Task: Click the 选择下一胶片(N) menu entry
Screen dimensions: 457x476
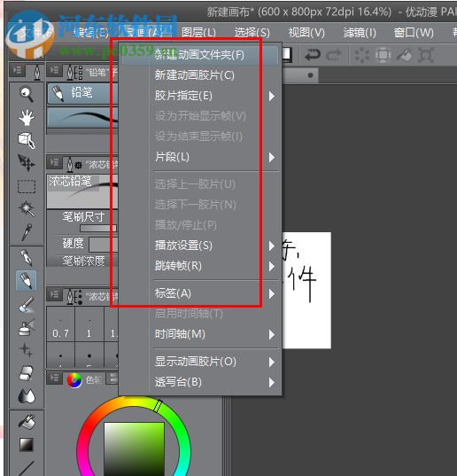Action: pos(200,205)
